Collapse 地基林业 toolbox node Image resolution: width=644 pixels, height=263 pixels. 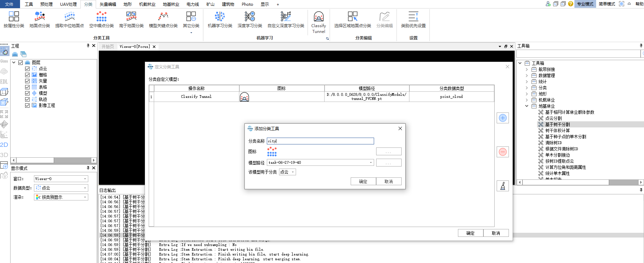coord(527,106)
